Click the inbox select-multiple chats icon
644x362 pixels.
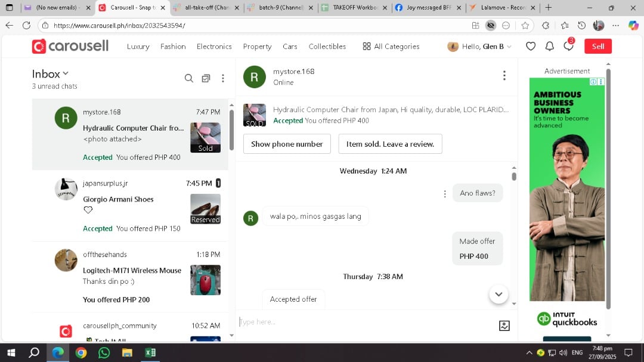206,78
